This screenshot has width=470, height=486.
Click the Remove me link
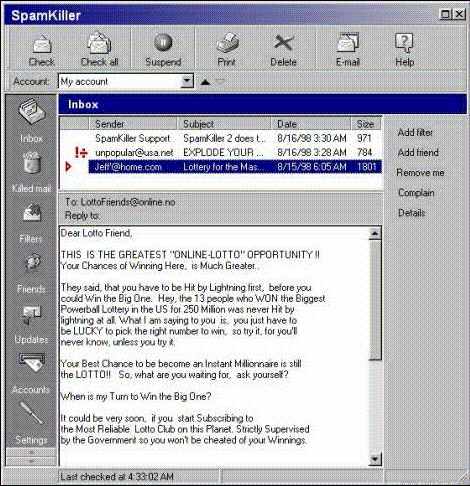point(420,173)
